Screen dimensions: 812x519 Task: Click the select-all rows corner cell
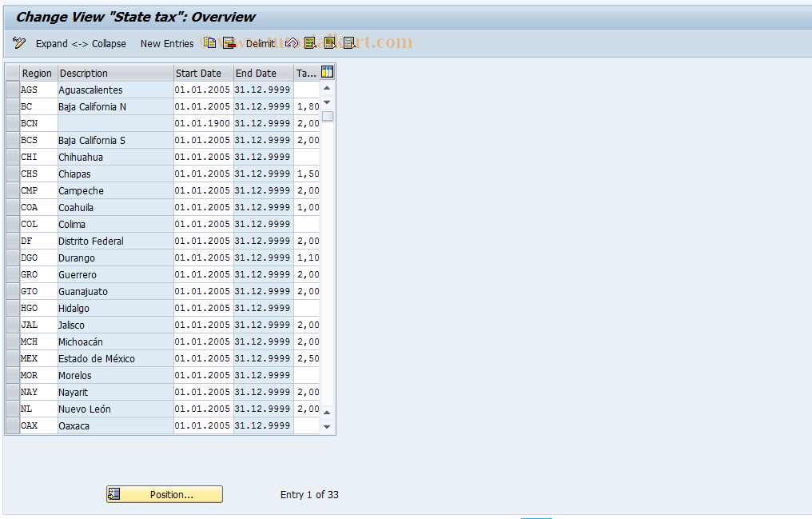[13, 73]
